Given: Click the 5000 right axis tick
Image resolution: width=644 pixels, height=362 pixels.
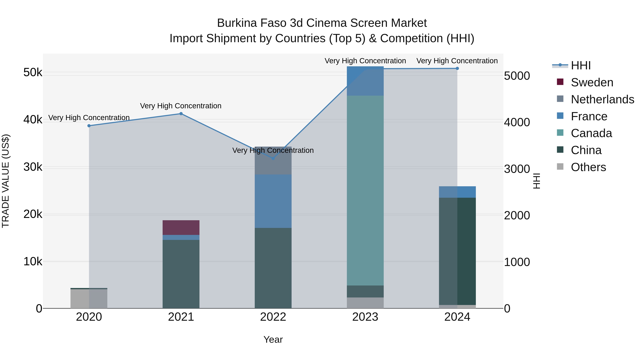Looking at the screenshot, I should click(x=517, y=76).
